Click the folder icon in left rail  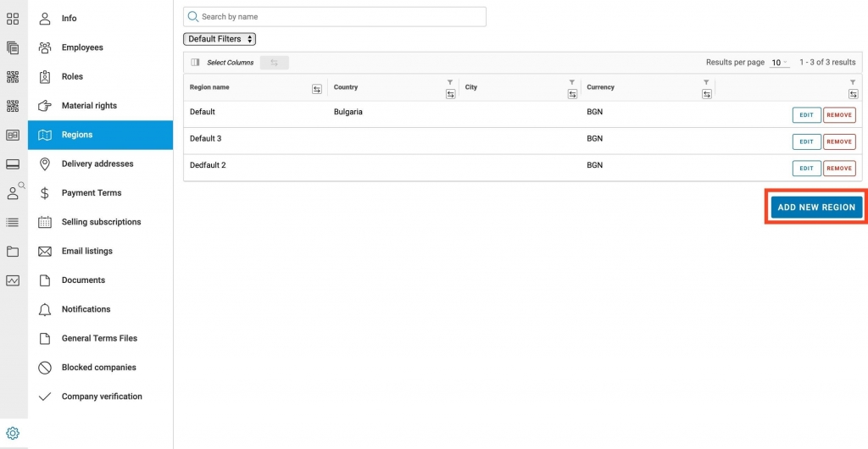tap(13, 252)
